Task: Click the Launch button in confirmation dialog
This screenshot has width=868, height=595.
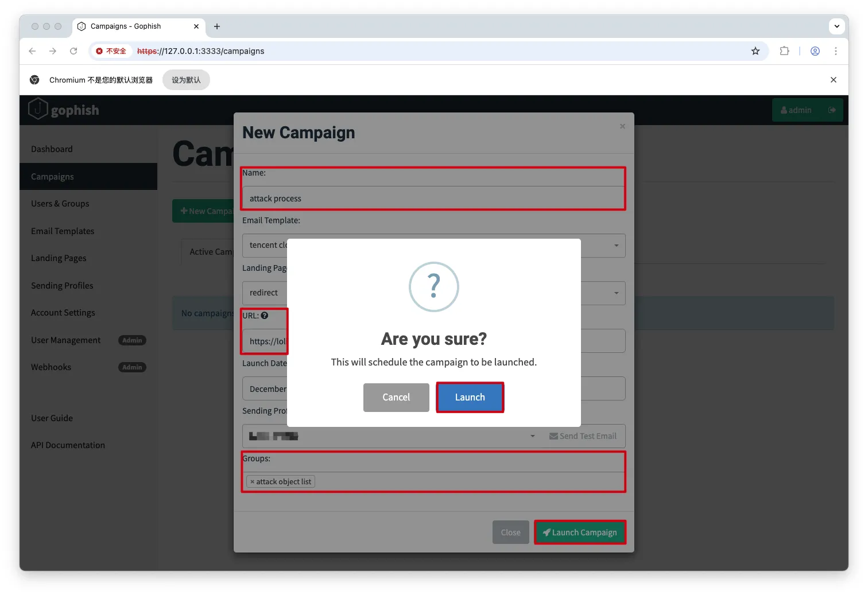Action: click(x=470, y=397)
